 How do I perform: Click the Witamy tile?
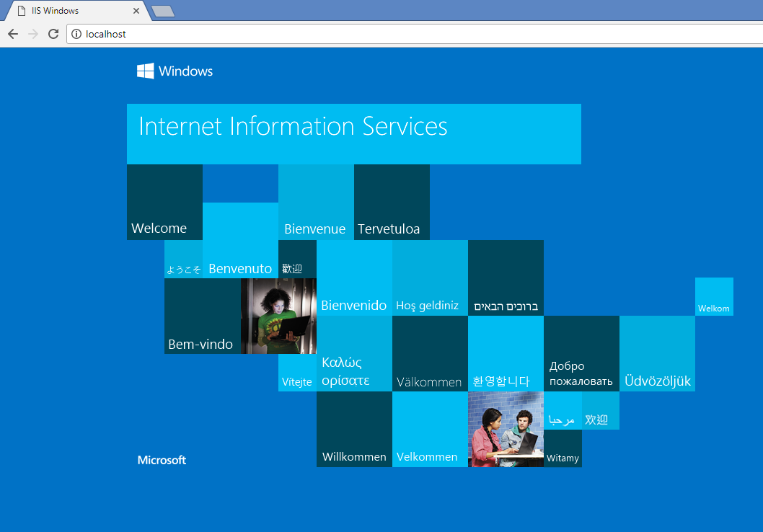(x=563, y=448)
